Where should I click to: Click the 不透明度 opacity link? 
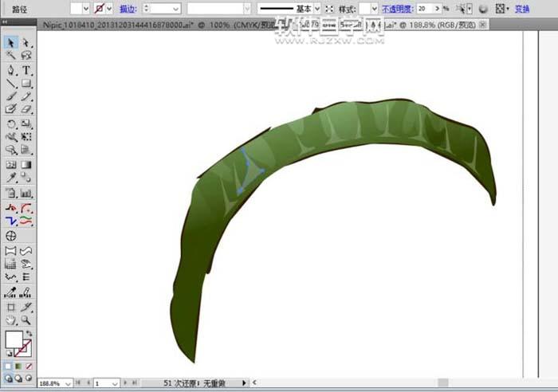(x=397, y=8)
